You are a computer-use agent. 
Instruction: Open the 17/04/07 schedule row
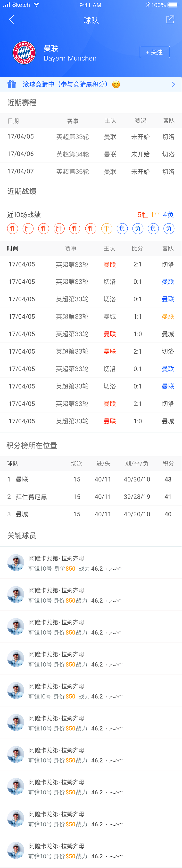tap(91, 171)
